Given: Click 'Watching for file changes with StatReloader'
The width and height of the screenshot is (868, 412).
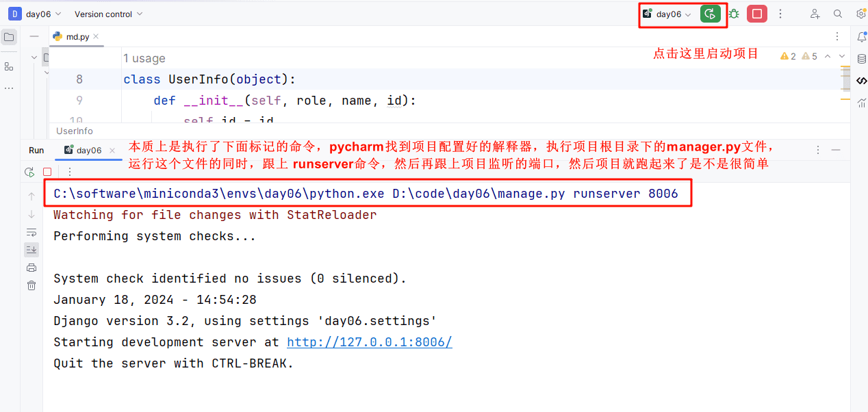Looking at the screenshot, I should pos(215,215).
